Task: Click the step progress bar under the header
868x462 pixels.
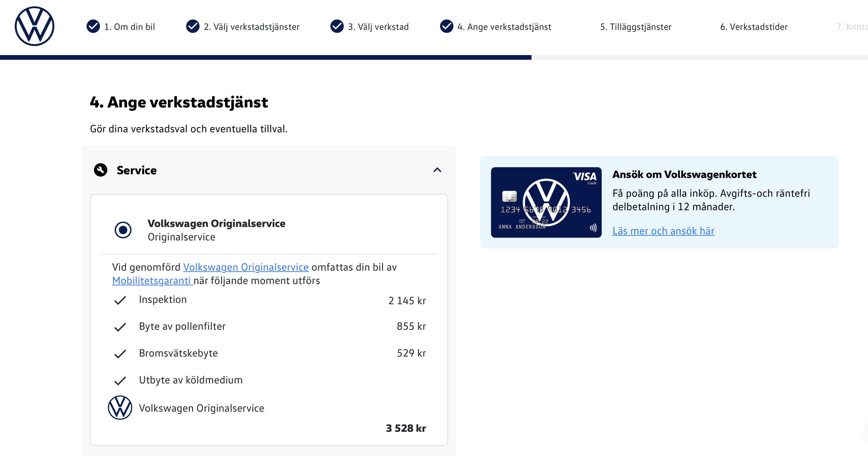Action: coord(434,57)
